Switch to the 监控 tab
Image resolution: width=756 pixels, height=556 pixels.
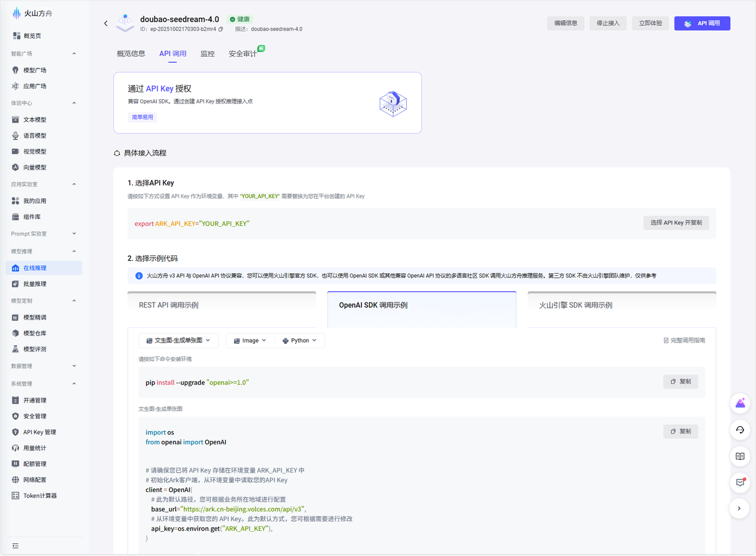[207, 54]
